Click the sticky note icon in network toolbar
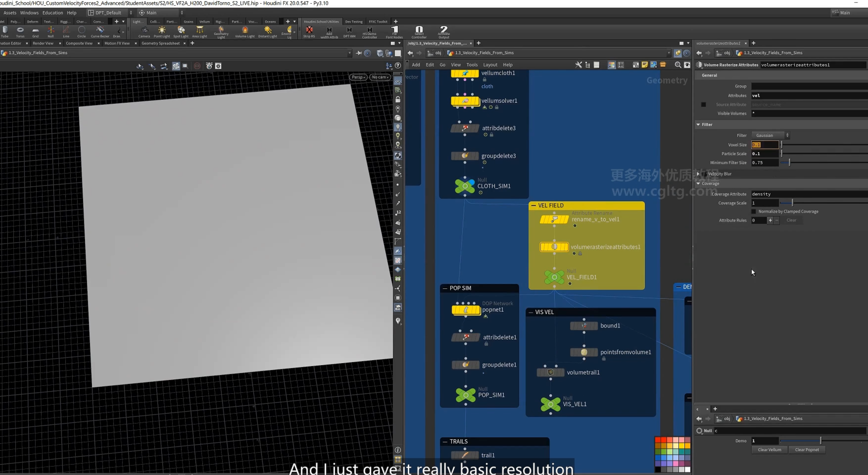Screen dimensions: 868x475 645,65
